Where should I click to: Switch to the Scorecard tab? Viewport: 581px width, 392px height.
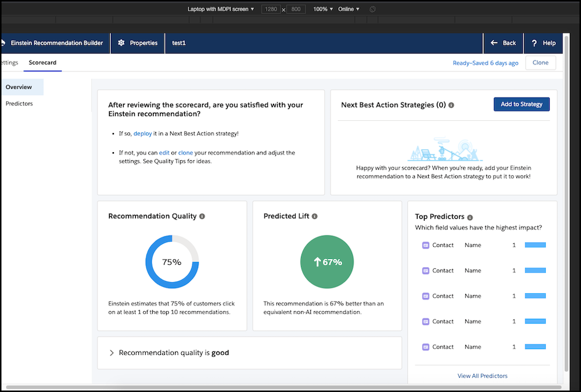pos(42,63)
